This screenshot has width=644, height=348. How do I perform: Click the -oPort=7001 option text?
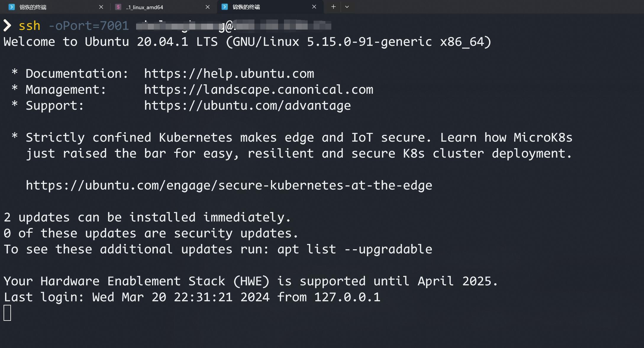pyautogui.click(x=88, y=26)
